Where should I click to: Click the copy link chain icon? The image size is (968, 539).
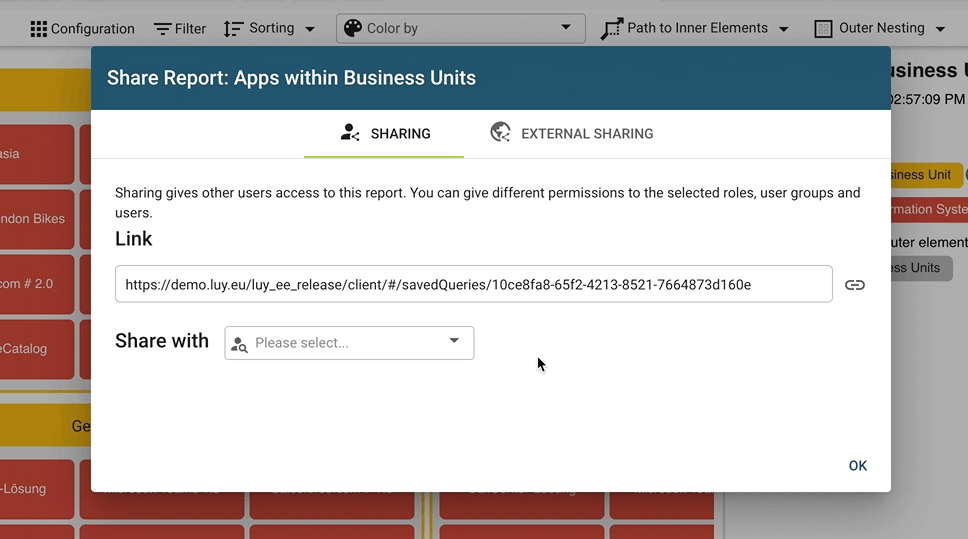[x=854, y=285]
